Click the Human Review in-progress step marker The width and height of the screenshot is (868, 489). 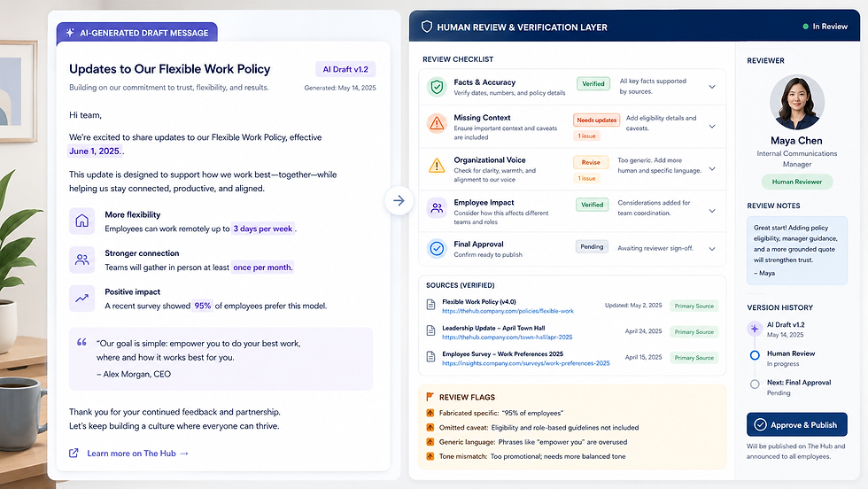[755, 355]
